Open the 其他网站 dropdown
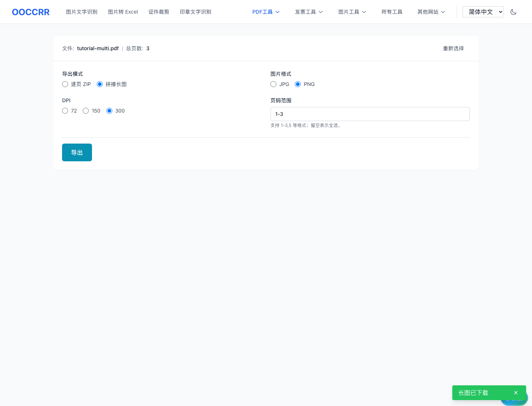 431,12
